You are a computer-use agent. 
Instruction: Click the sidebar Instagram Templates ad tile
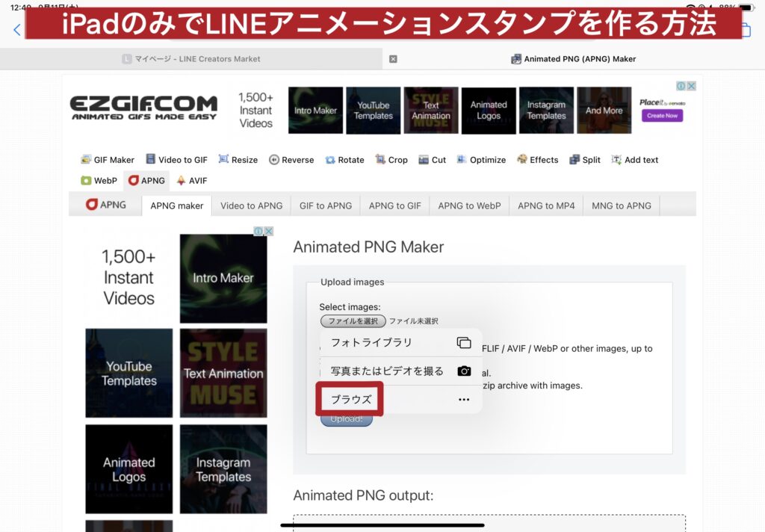pos(223,469)
